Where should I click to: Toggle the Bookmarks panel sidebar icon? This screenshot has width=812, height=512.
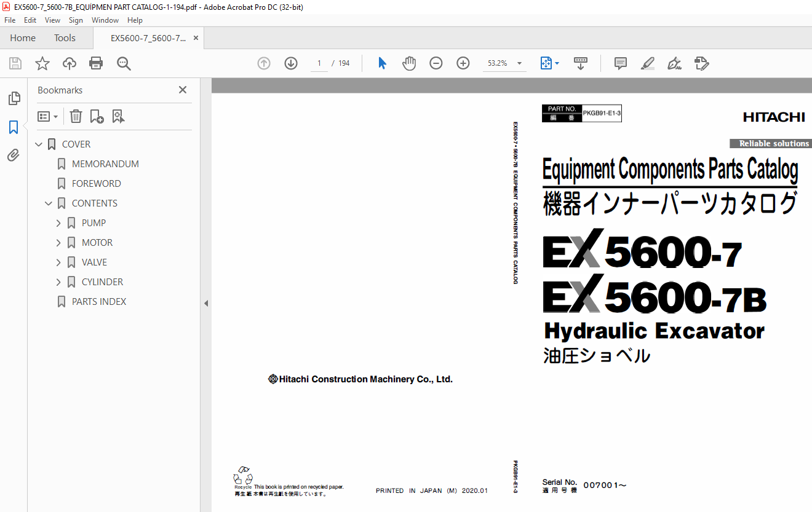[14, 127]
